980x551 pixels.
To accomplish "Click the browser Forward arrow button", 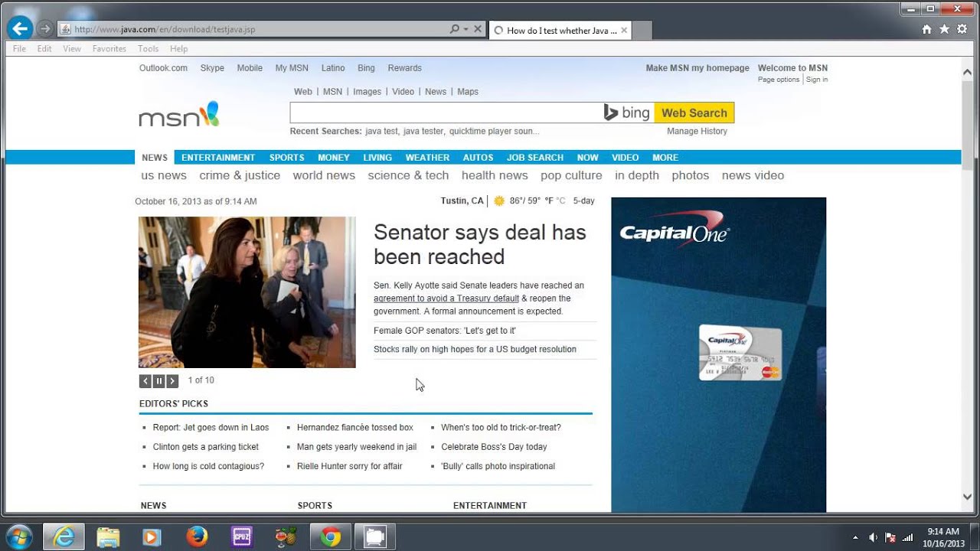I will 45,29.
